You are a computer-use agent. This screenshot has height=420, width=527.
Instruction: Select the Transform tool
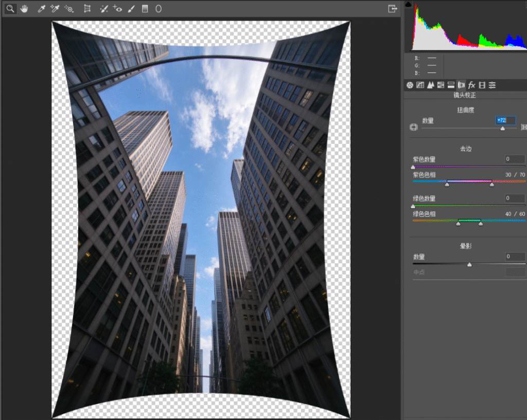(x=87, y=9)
